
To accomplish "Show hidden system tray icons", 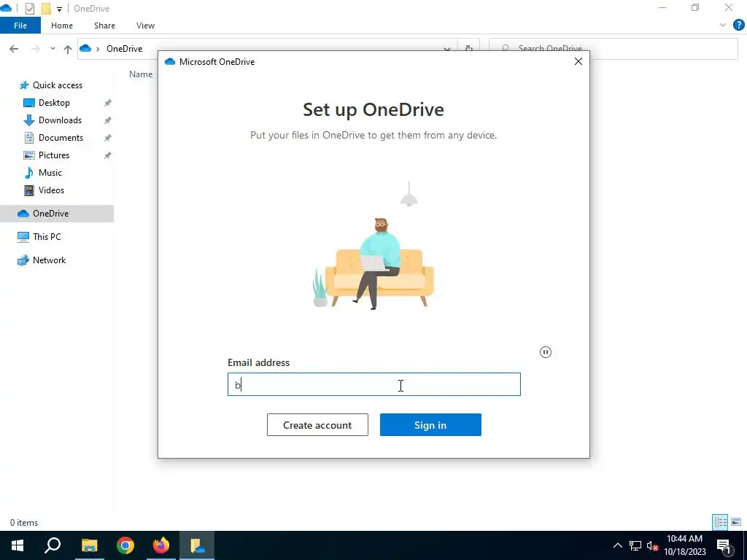I will [x=617, y=545].
